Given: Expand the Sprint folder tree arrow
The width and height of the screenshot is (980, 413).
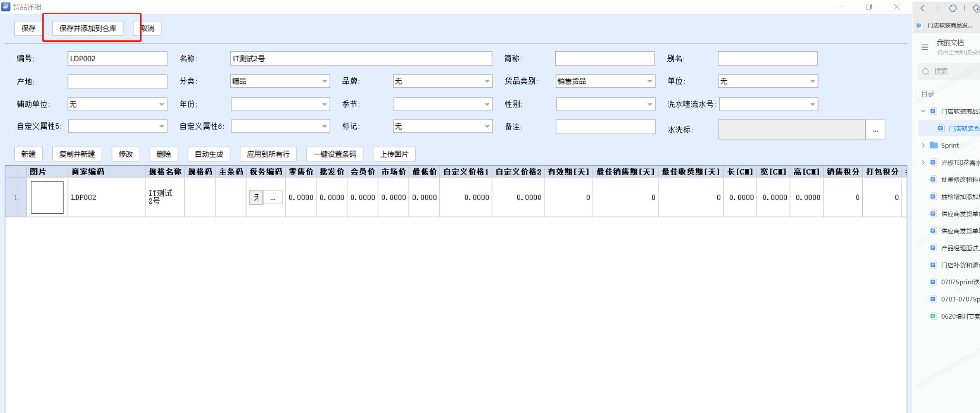Looking at the screenshot, I should 923,145.
